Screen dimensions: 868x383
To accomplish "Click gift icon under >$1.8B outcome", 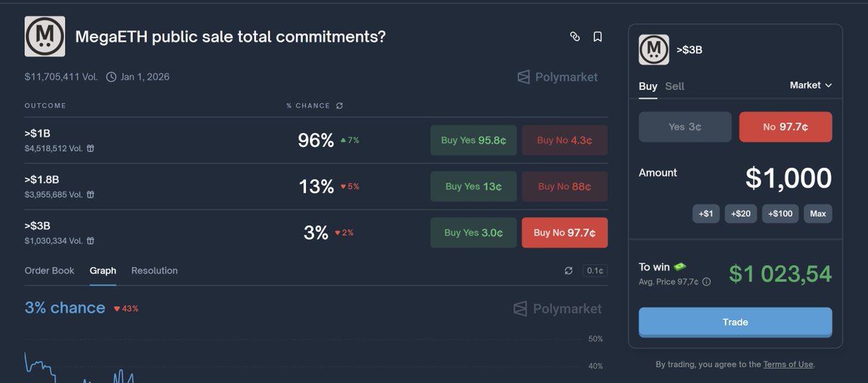I will [x=90, y=194].
